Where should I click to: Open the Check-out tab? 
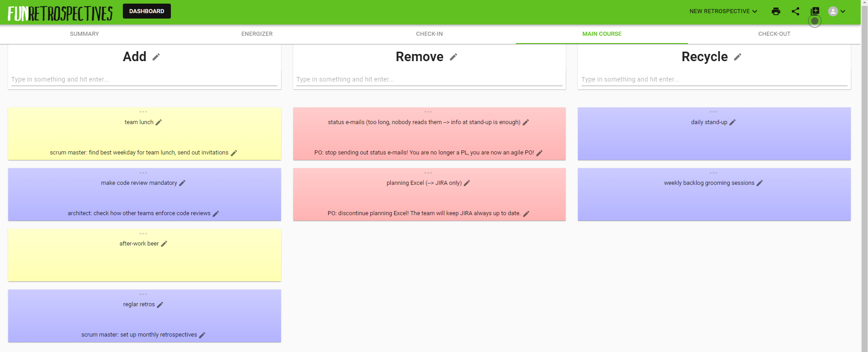click(x=774, y=34)
